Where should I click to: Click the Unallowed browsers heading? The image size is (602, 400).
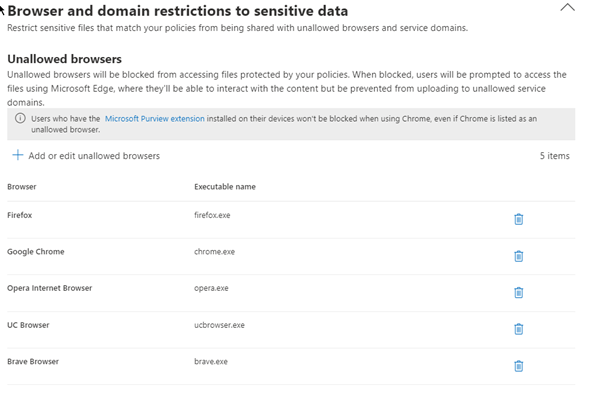(x=64, y=59)
